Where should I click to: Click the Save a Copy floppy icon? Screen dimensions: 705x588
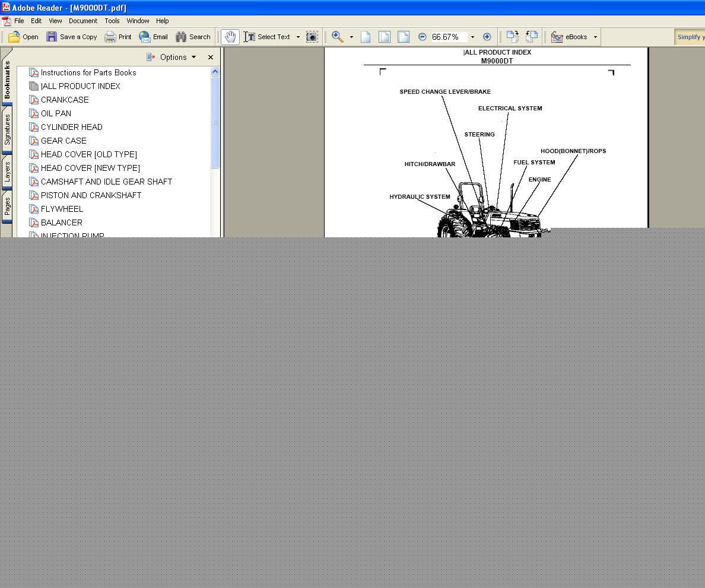click(x=52, y=37)
